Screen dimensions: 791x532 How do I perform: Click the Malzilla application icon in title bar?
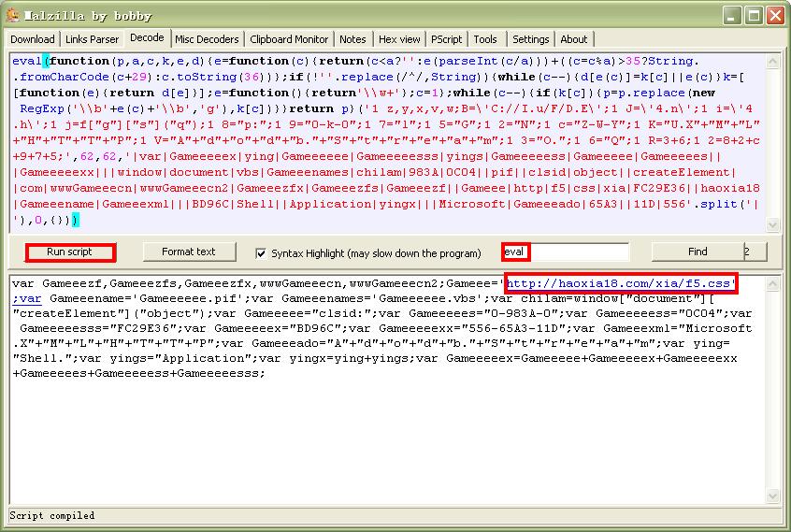[x=12, y=15]
